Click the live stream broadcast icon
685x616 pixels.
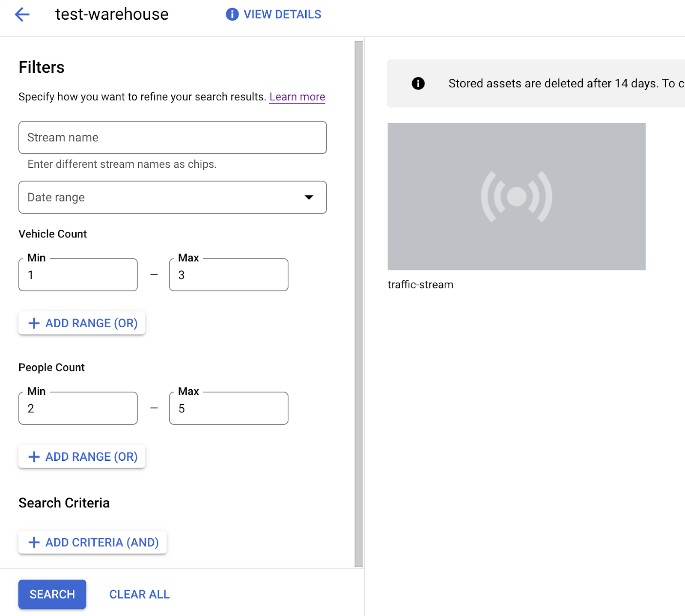516,197
